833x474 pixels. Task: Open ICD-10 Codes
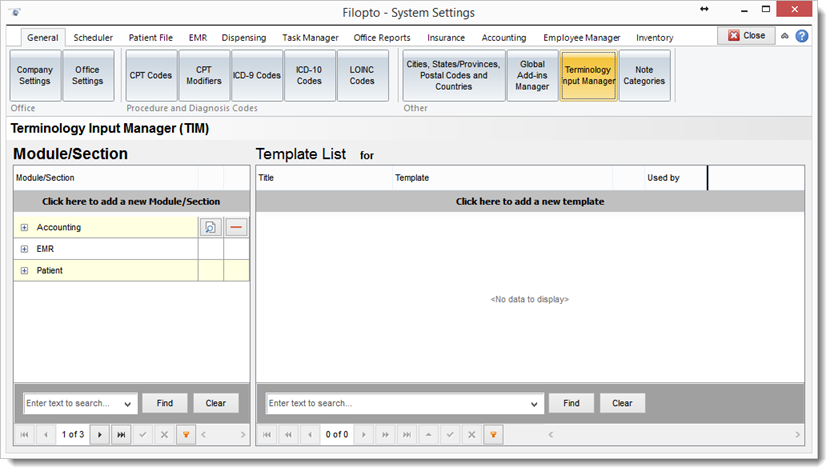[x=309, y=75]
